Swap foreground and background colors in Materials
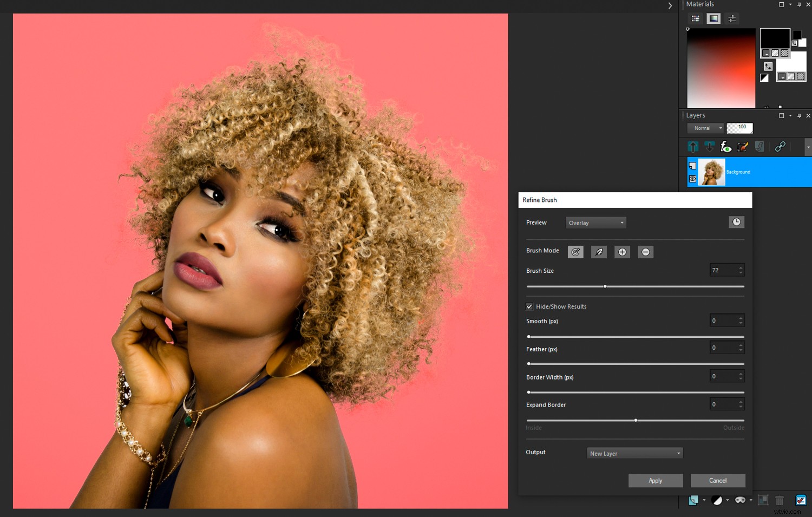This screenshot has width=812, height=517. point(768,66)
